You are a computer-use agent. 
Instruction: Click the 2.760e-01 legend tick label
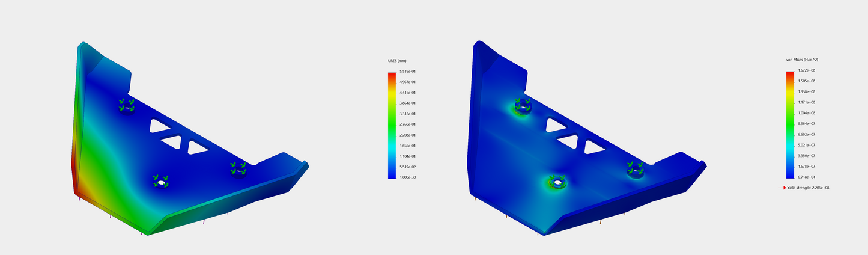pos(408,124)
